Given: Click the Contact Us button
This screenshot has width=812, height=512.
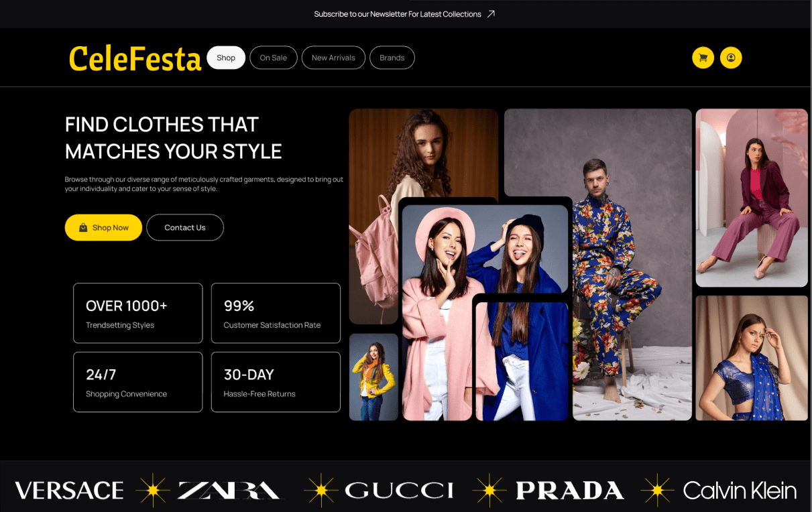Looking at the screenshot, I should [x=185, y=228].
